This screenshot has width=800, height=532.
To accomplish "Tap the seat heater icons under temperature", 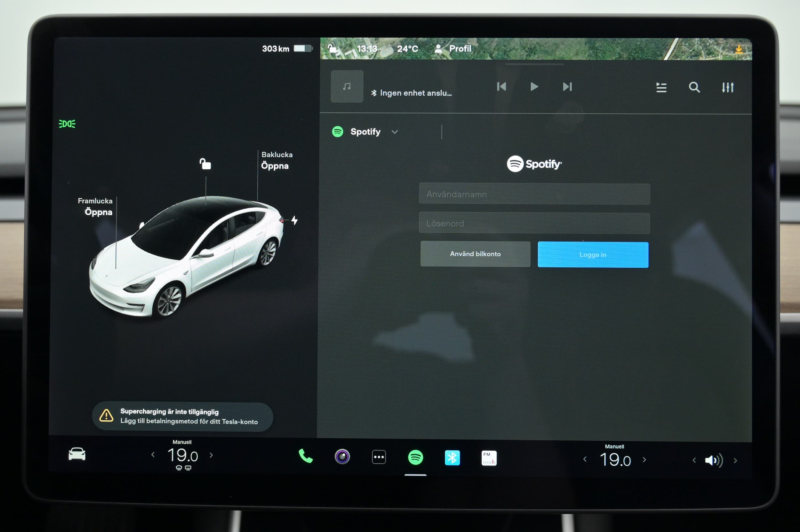I will tap(183, 468).
